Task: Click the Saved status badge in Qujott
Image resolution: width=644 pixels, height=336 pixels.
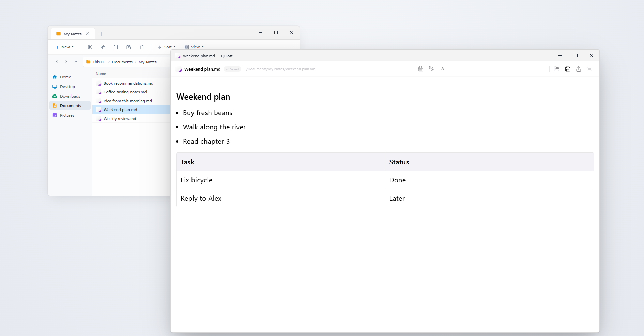Action: click(x=232, y=69)
